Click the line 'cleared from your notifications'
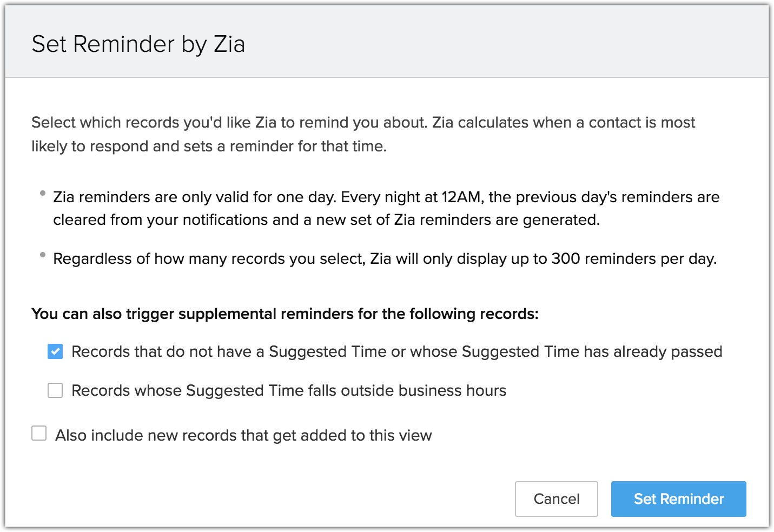Viewport: 774px width, 532px height. click(x=326, y=220)
